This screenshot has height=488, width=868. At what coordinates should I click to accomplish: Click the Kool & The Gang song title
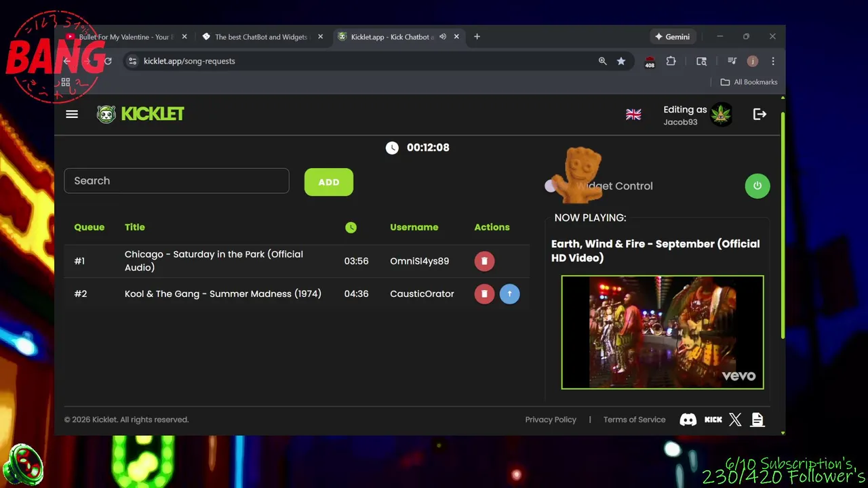[x=223, y=293]
